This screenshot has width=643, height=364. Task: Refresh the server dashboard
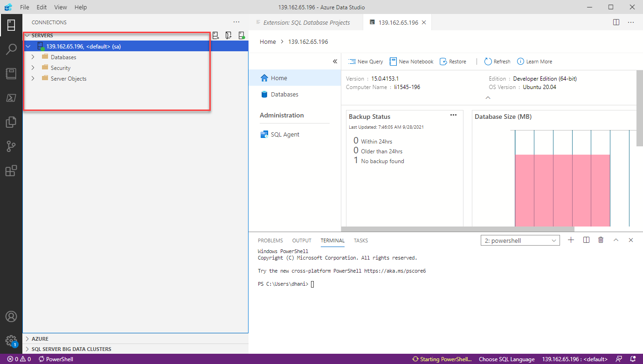coord(497,62)
